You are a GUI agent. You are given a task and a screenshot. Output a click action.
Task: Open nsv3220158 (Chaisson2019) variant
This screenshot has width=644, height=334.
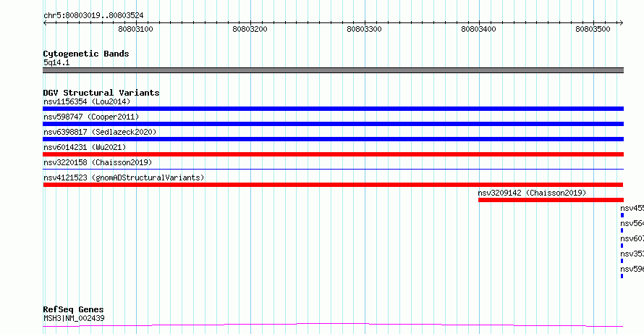[x=98, y=162]
